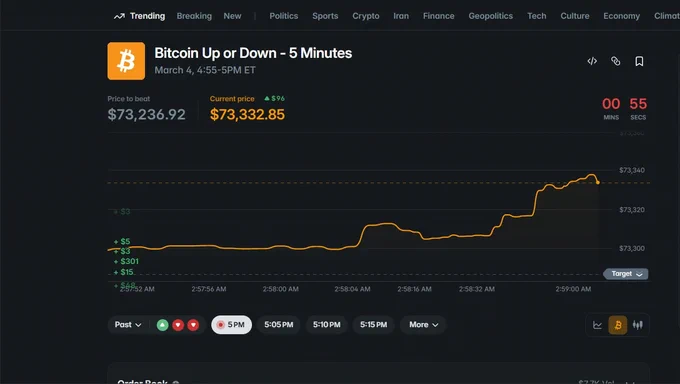Click the orange current price dot on chart
Image resolution: width=680 pixels, height=384 pixels.
pos(598,182)
